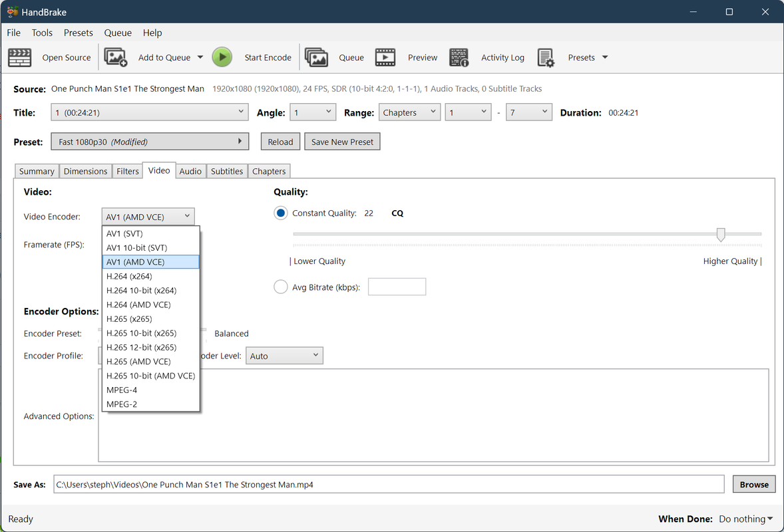
Task: Choose H.264 (AMD VCE) encoder option
Action: pyautogui.click(x=150, y=305)
